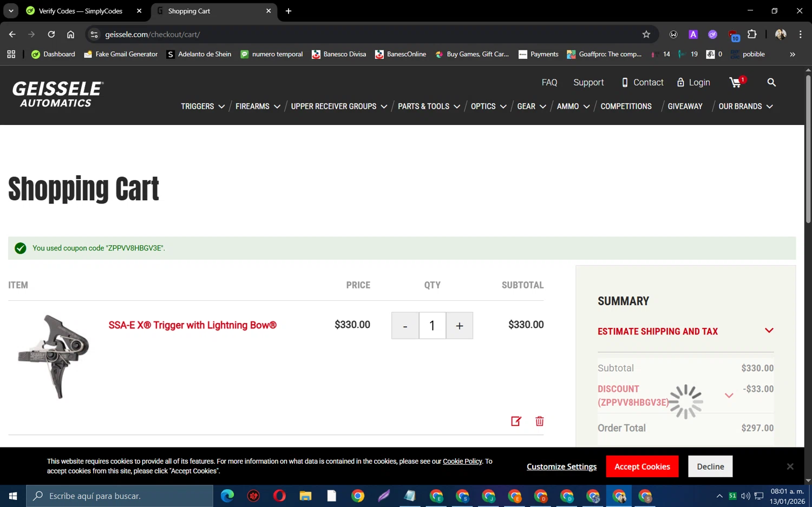Go to the FAQ page

(549, 82)
